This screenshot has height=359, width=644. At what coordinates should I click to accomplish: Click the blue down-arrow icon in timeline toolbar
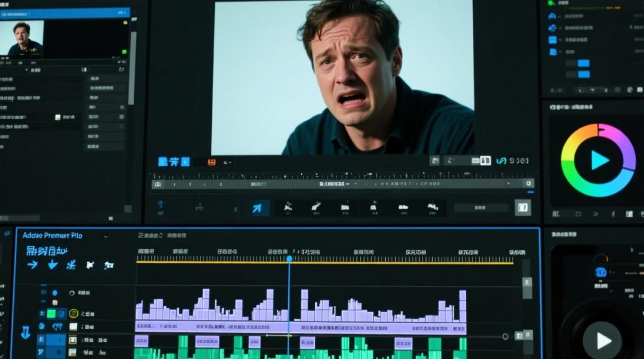[x=53, y=265]
